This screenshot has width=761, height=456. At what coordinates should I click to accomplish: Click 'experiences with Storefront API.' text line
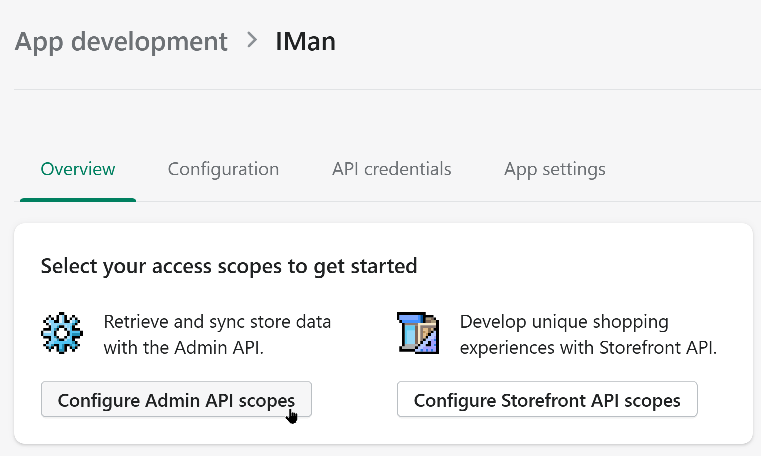[588, 348]
